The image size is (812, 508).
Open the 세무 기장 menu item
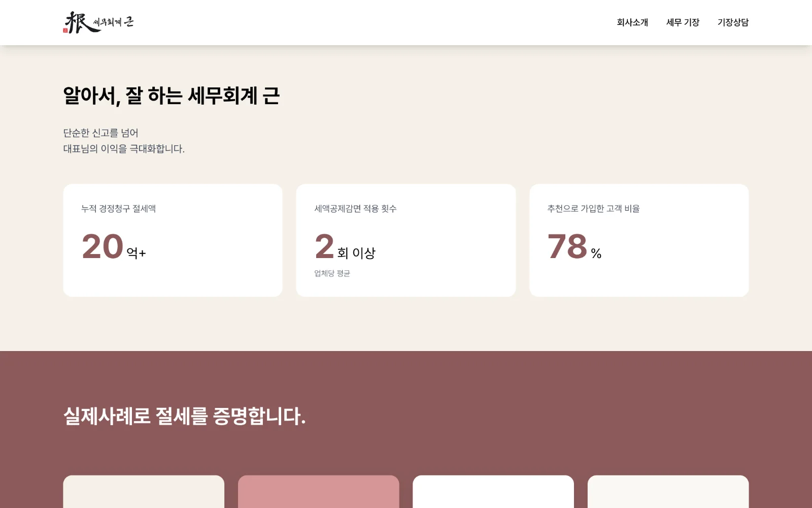[683, 22]
